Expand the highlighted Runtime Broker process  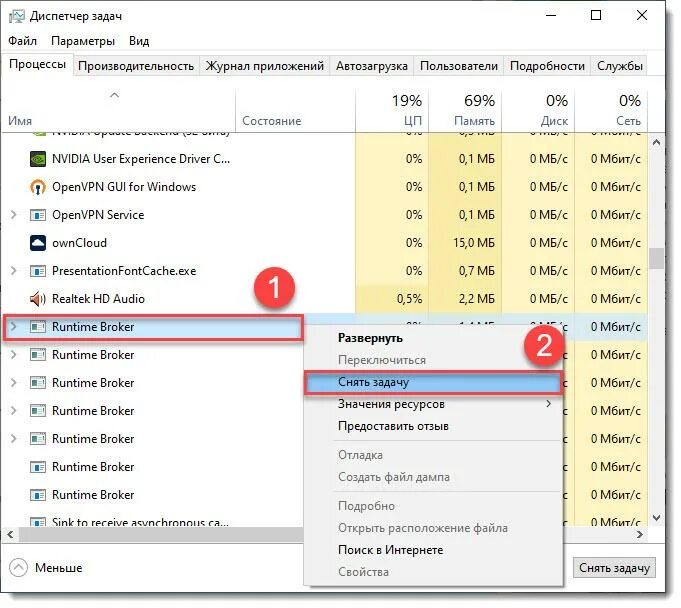pos(13,327)
